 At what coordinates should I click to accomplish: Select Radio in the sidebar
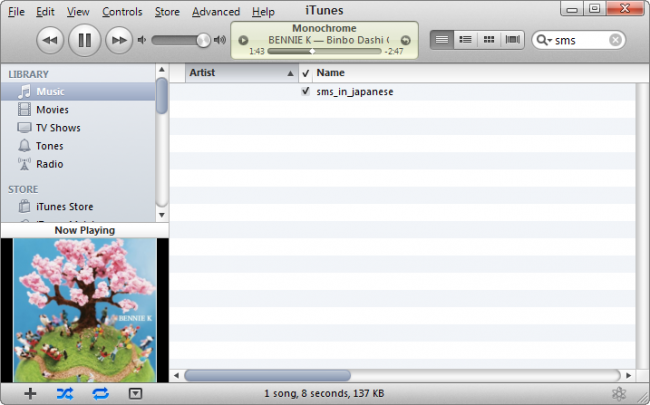[78, 164]
